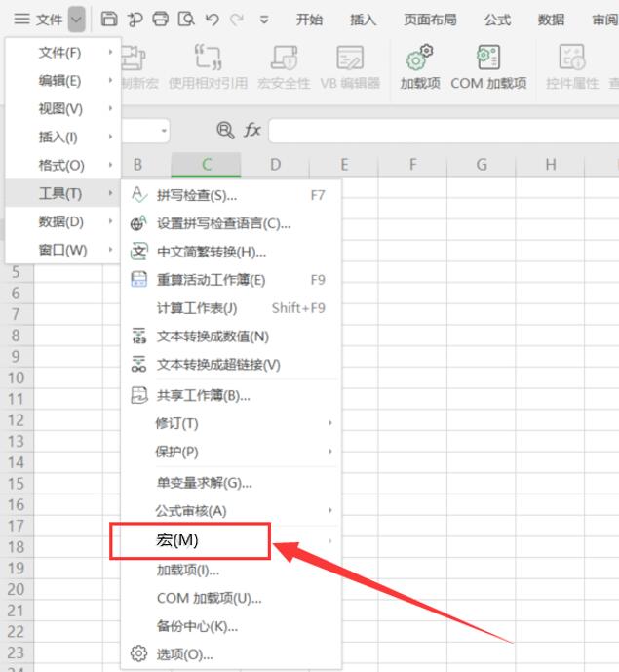Click the Print Preview icon
The image size is (619, 672).
tap(186, 20)
